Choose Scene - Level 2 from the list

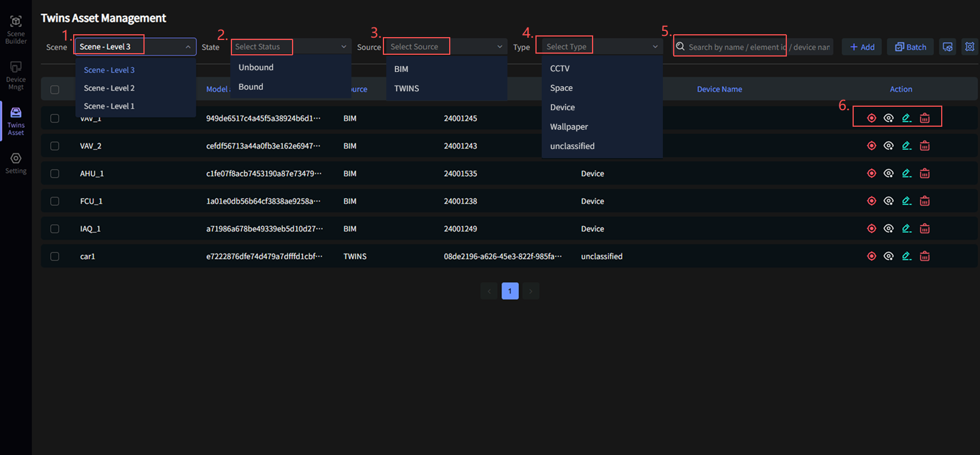coord(109,88)
